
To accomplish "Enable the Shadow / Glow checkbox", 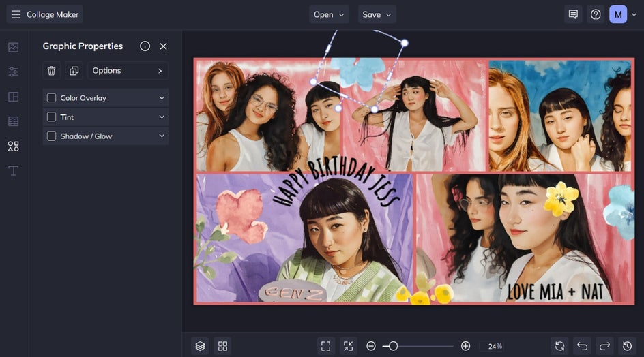I will (x=51, y=136).
